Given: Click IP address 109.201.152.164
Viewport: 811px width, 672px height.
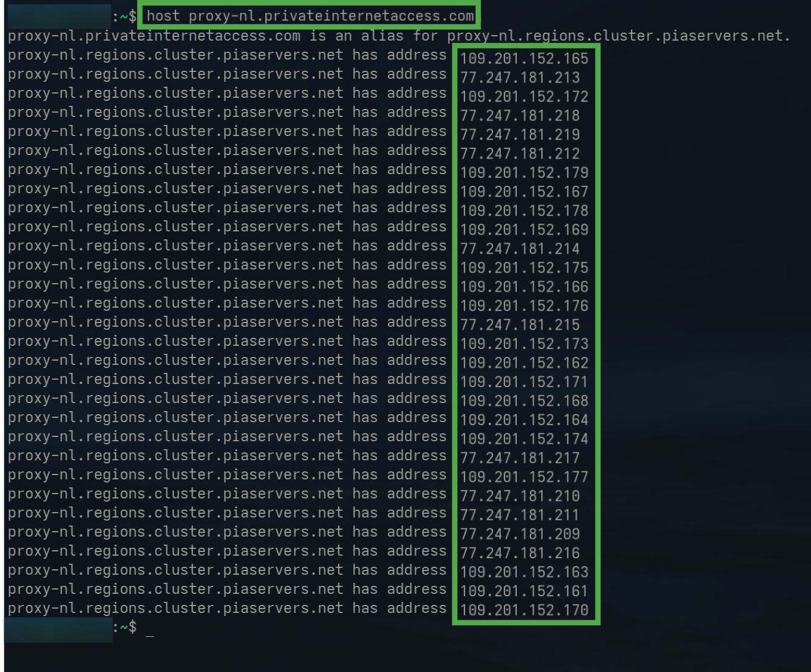Looking at the screenshot, I should [x=524, y=421].
